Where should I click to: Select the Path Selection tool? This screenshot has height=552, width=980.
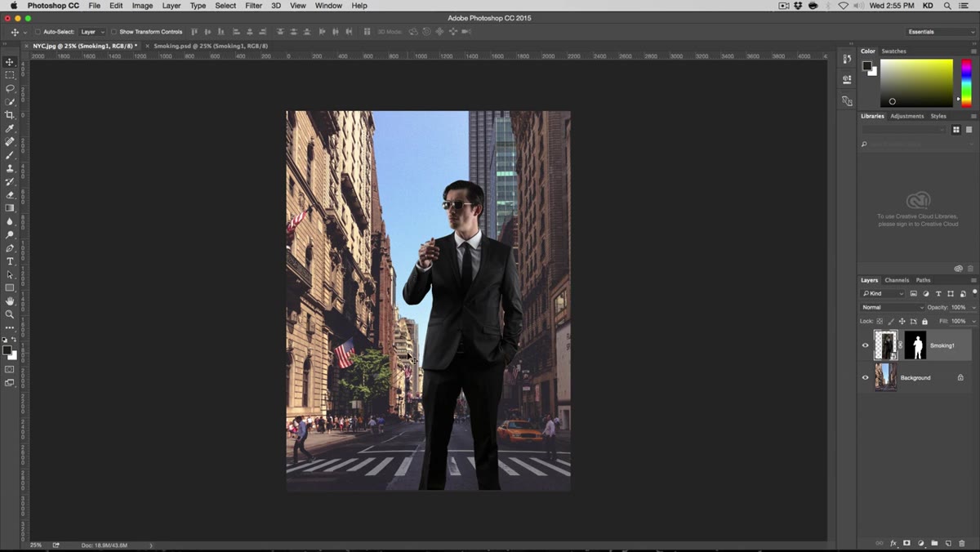(x=10, y=275)
